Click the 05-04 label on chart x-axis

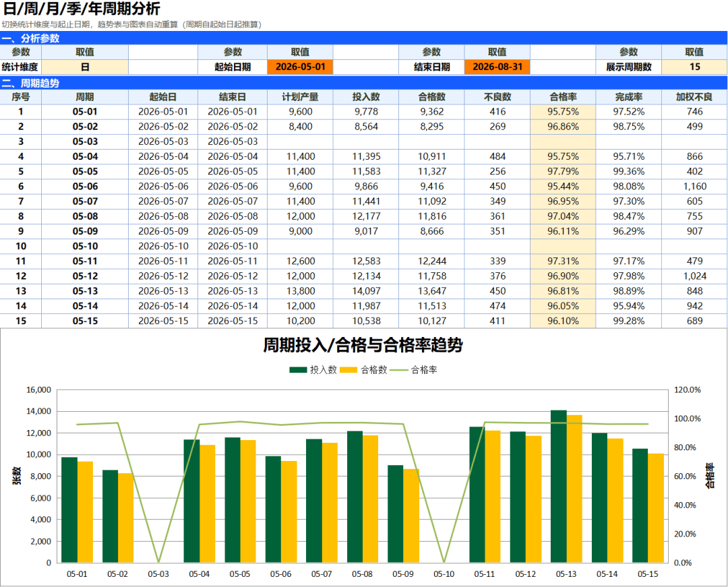click(x=199, y=574)
